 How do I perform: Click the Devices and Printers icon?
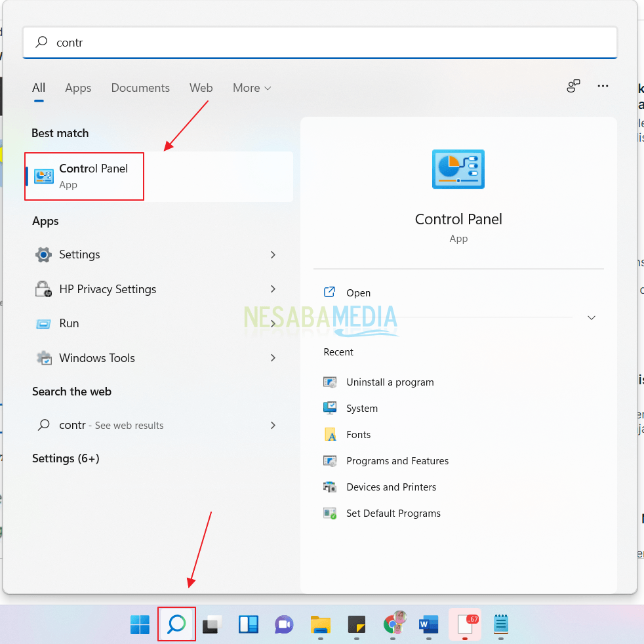tap(330, 487)
